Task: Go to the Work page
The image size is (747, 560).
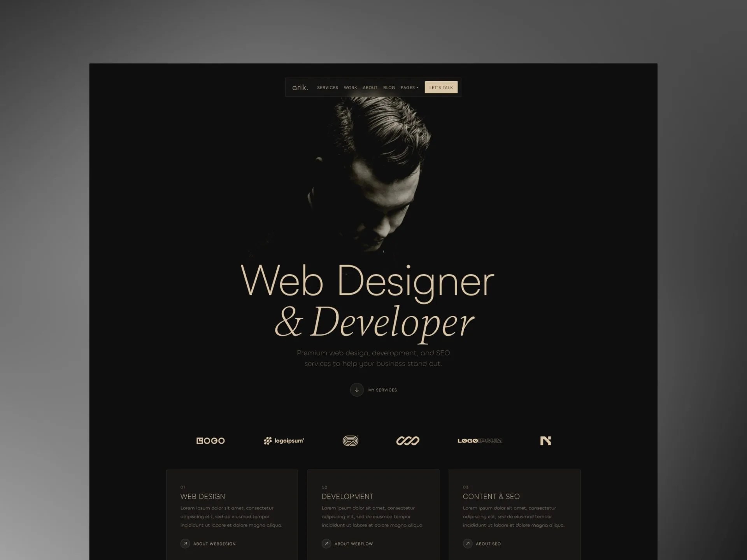Action: pos(350,87)
